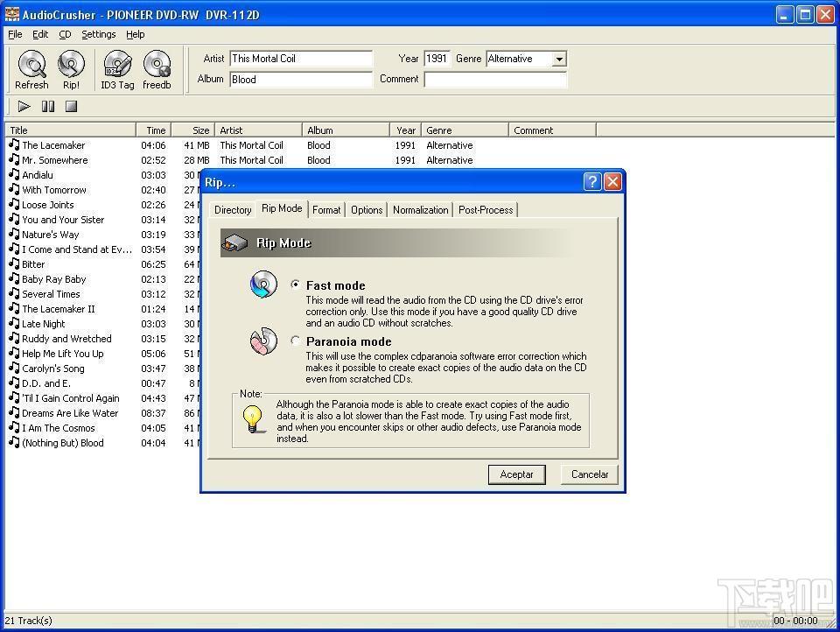Click the Year input field
840x632 pixels.
click(x=437, y=59)
